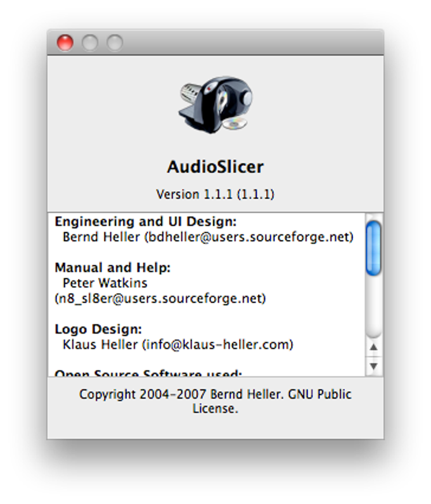The image size is (431, 504).
Task: Click the Copyright 2004-2007 Bernd Heller text
Action: [215, 401]
